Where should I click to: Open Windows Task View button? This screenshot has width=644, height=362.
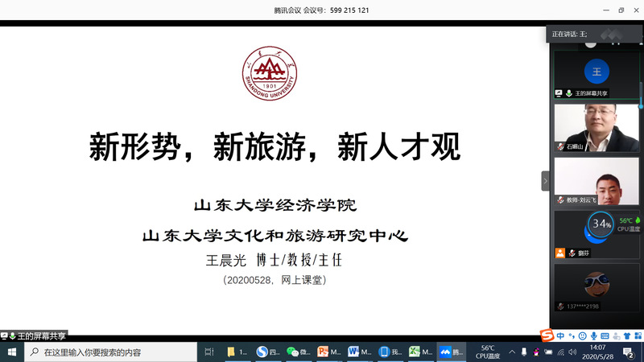click(209, 352)
